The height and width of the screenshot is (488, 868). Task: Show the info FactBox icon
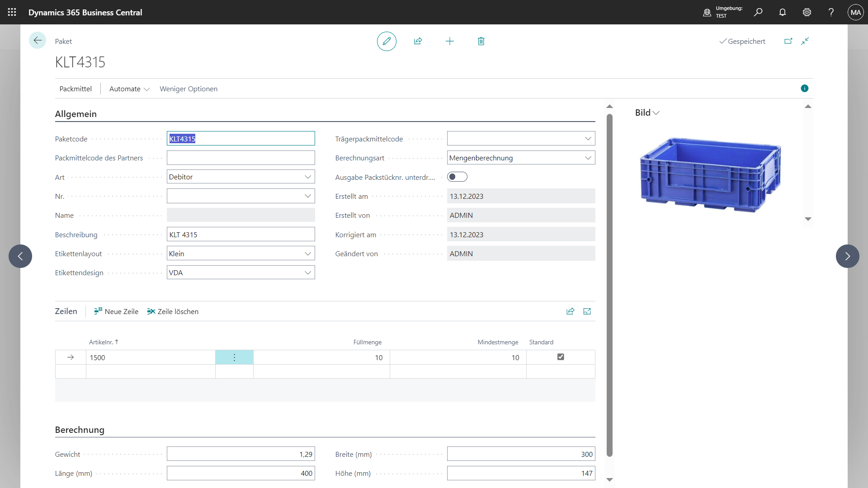click(x=804, y=88)
